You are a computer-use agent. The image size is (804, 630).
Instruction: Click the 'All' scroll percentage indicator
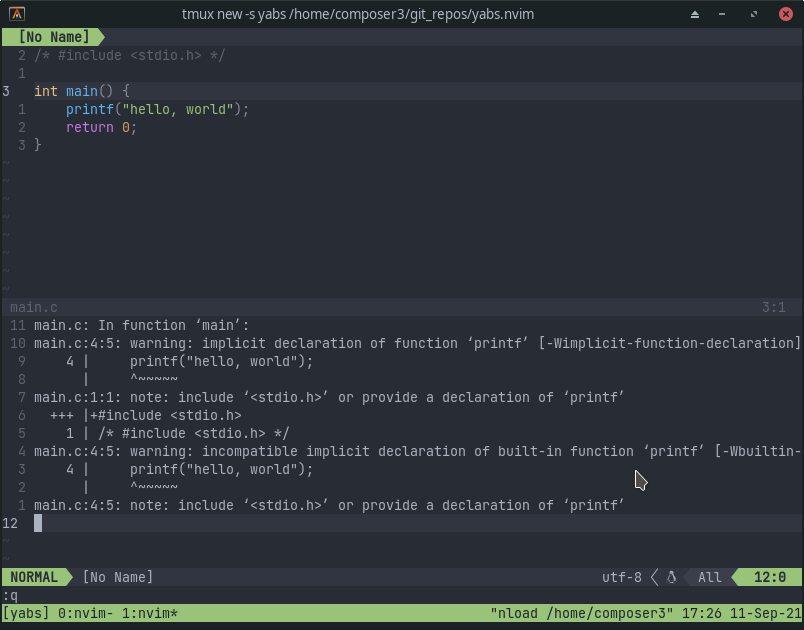710,577
